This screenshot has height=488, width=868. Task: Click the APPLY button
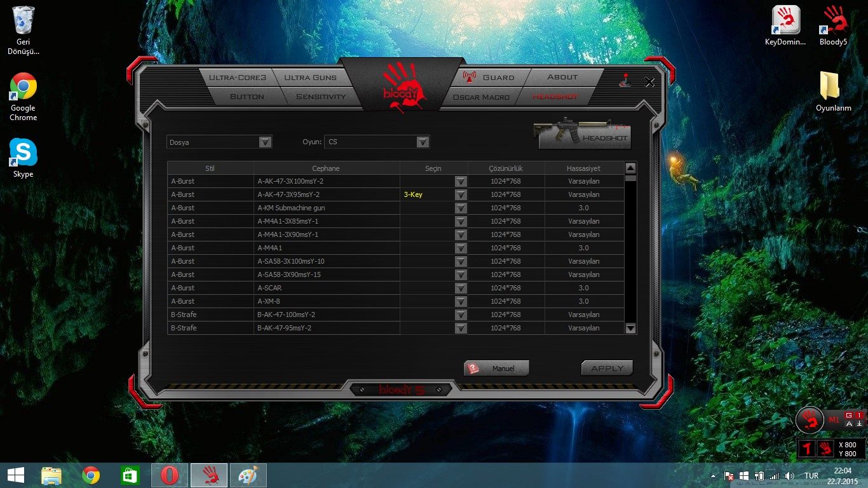[607, 369]
